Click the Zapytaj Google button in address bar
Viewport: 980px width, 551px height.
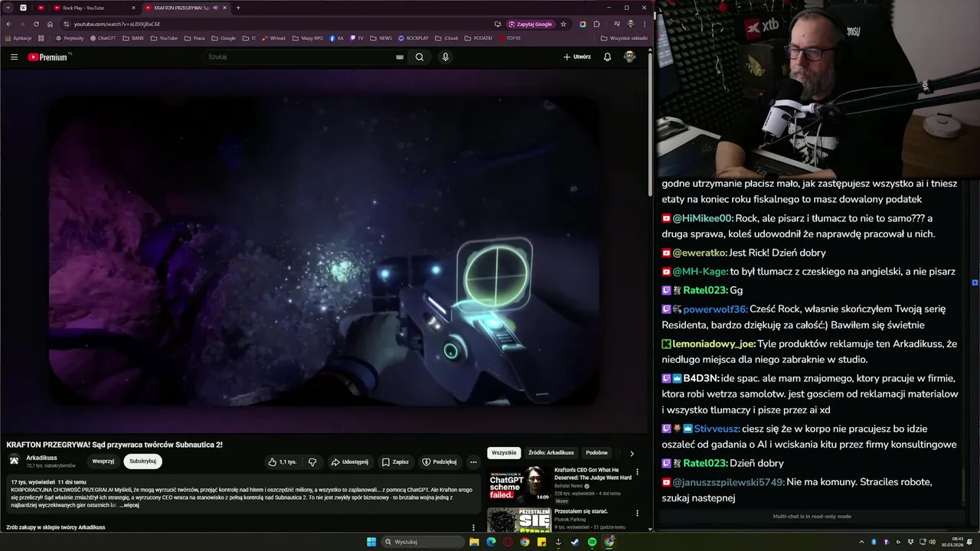[x=530, y=24]
